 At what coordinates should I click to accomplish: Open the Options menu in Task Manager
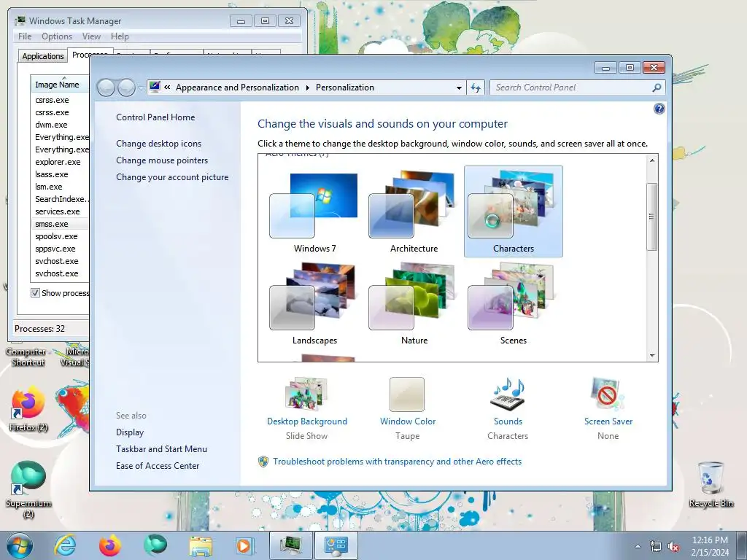57,36
